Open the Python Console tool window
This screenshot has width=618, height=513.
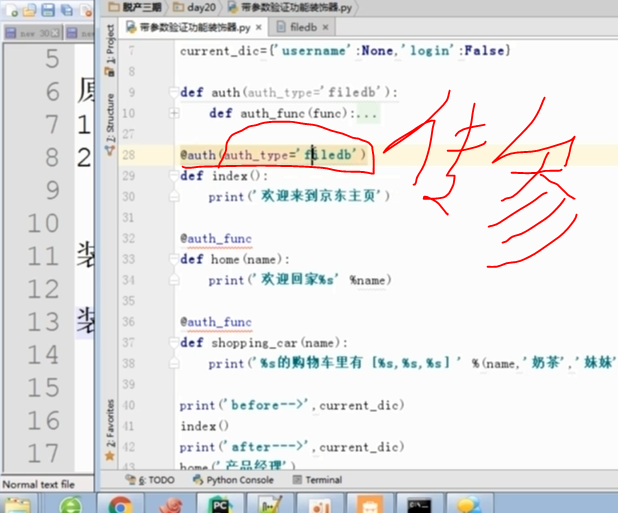tap(233, 480)
